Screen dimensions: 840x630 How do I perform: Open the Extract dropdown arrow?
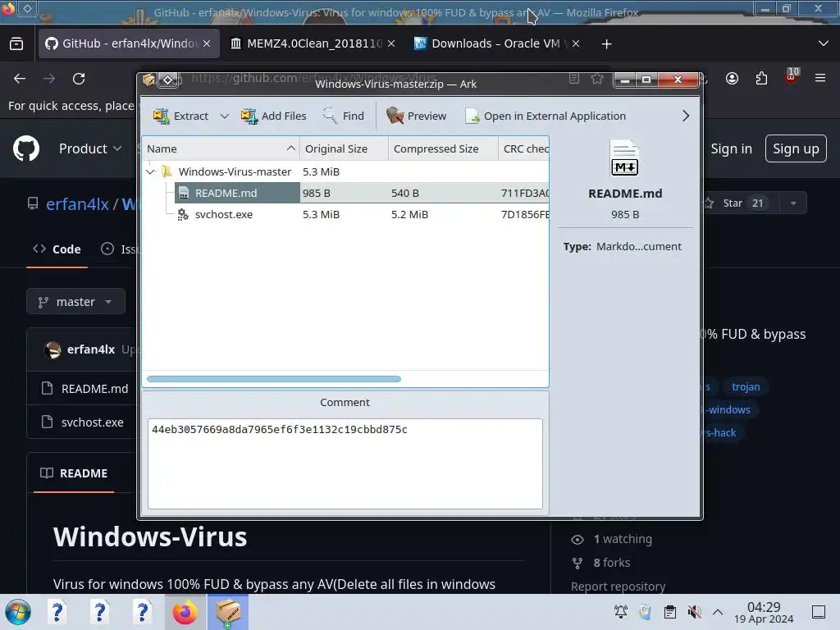coord(225,116)
